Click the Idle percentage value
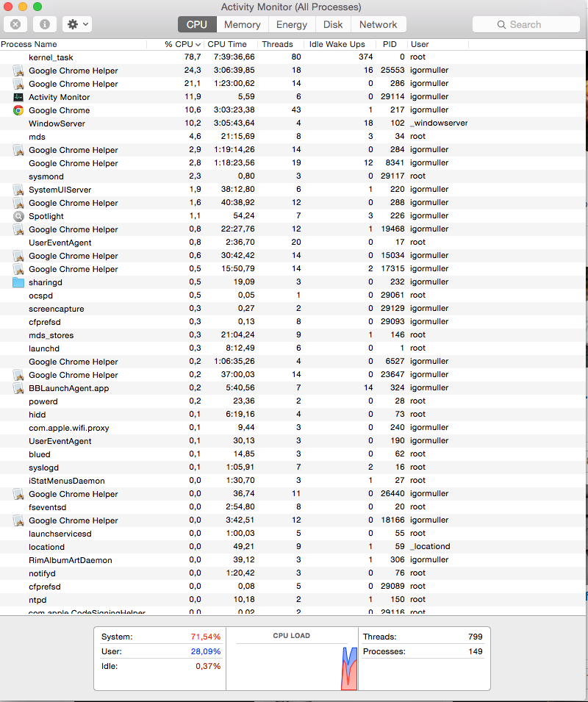588x702 pixels. click(207, 666)
